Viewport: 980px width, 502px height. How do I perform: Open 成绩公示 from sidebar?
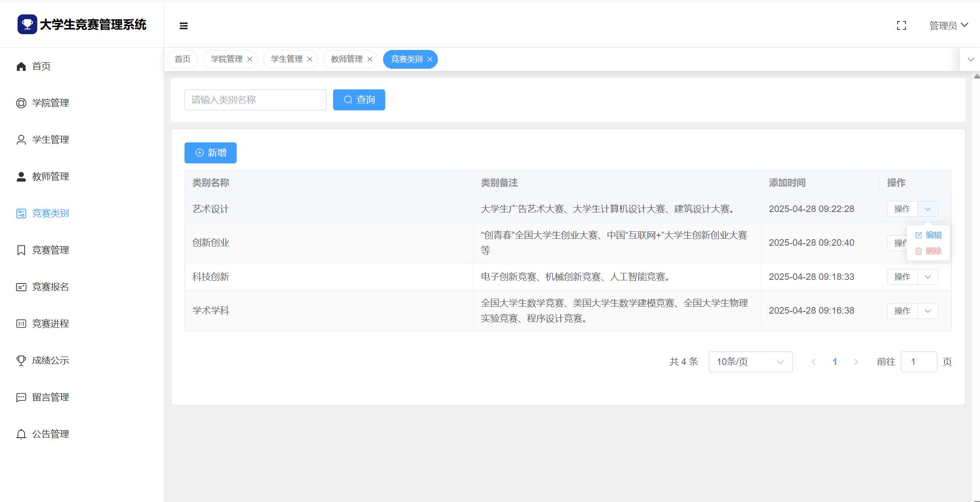[50, 361]
